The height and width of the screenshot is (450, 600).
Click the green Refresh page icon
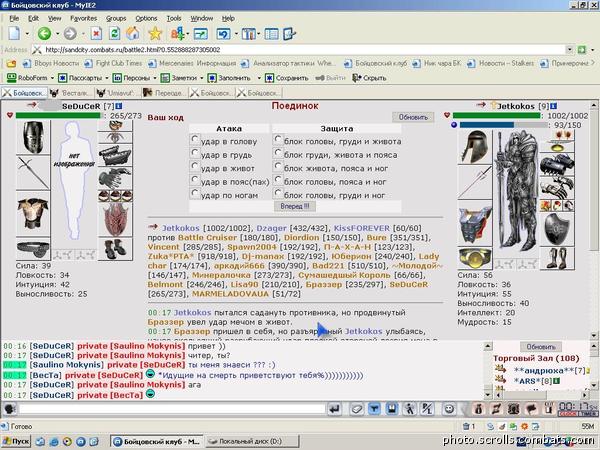(x=114, y=34)
